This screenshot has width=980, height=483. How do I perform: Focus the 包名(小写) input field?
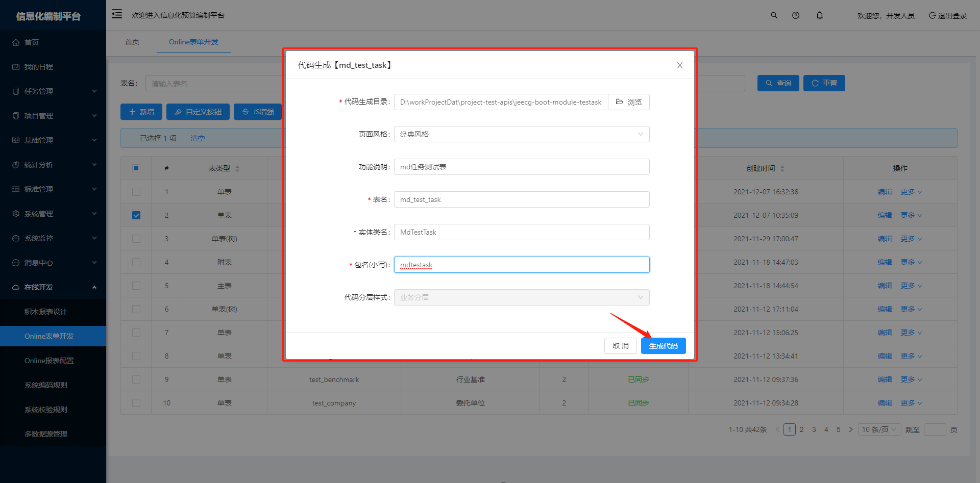[522, 265]
